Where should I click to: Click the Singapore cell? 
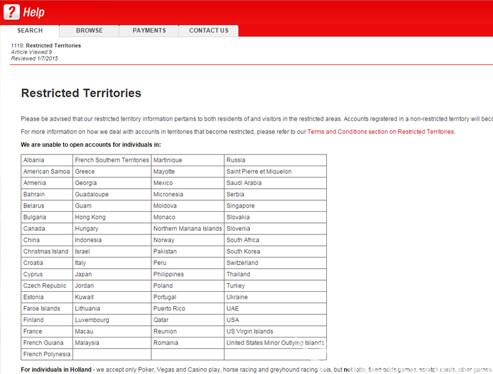[x=275, y=206]
